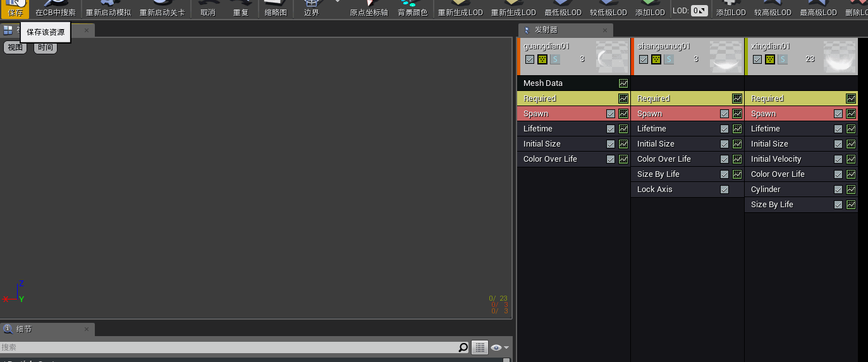Solo the xingdian01 emitter with S

pos(783,59)
